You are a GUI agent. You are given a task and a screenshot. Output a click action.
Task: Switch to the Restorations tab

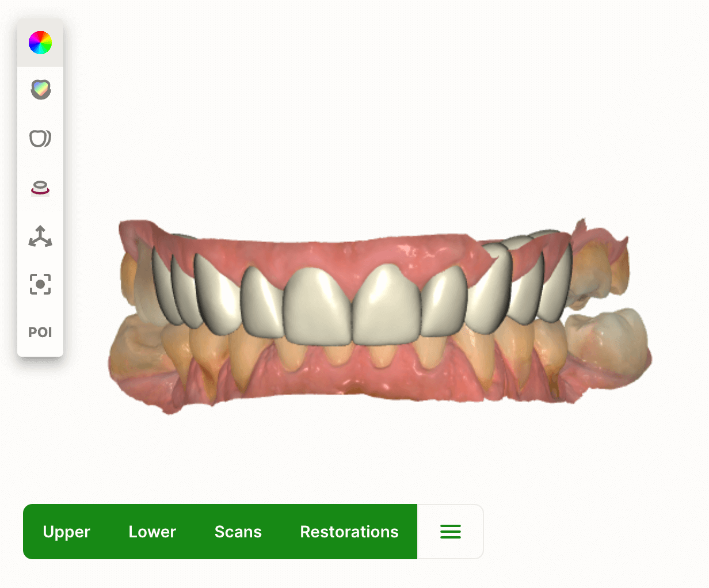click(x=349, y=532)
